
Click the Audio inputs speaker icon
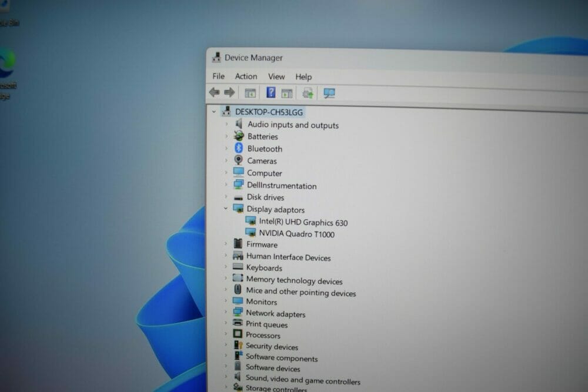click(239, 123)
